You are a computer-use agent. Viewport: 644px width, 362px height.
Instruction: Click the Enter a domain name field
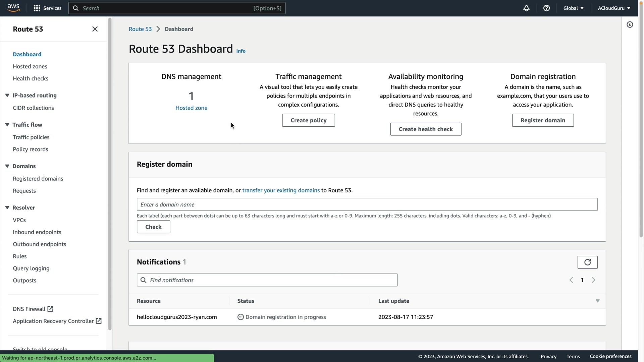367,204
